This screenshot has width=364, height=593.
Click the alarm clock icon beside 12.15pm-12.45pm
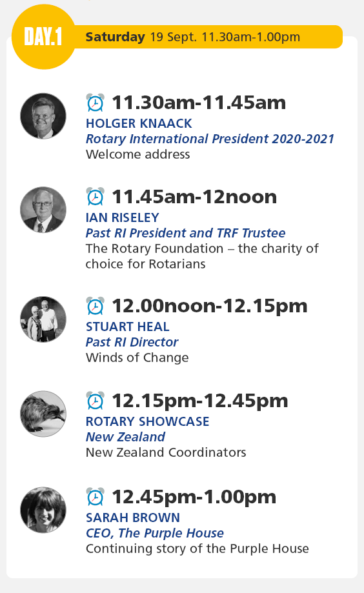click(96, 401)
